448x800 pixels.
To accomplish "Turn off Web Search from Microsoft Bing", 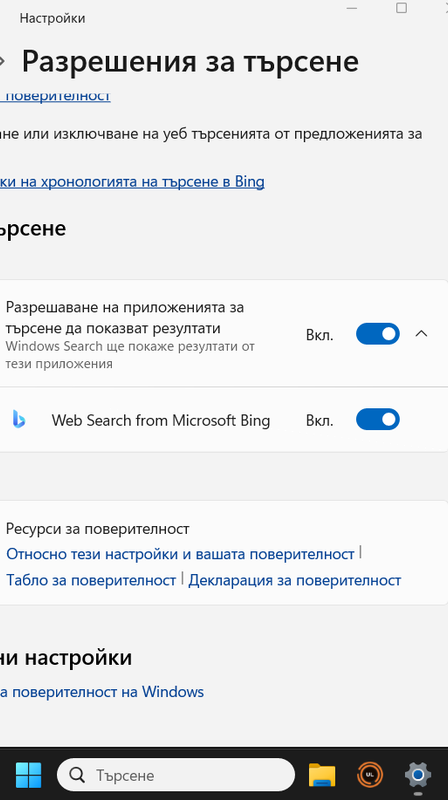I will (x=378, y=419).
